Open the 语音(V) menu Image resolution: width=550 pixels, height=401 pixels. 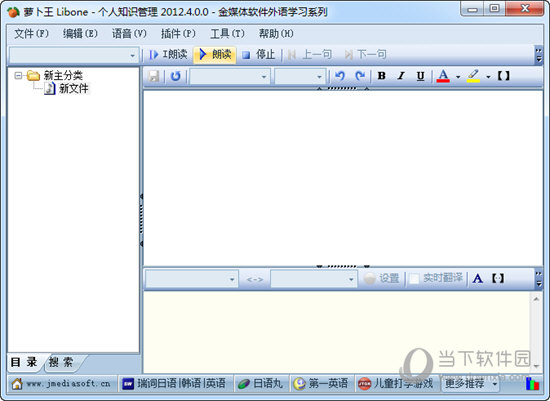click(129, 34)
